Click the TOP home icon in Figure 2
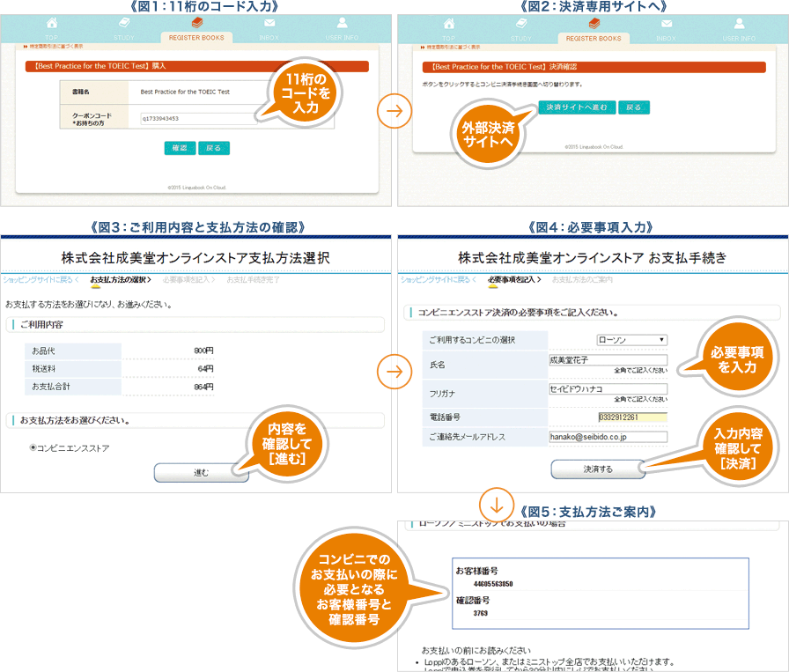The width and height of the screenshot is (789, 672). (x=449, y=23)
